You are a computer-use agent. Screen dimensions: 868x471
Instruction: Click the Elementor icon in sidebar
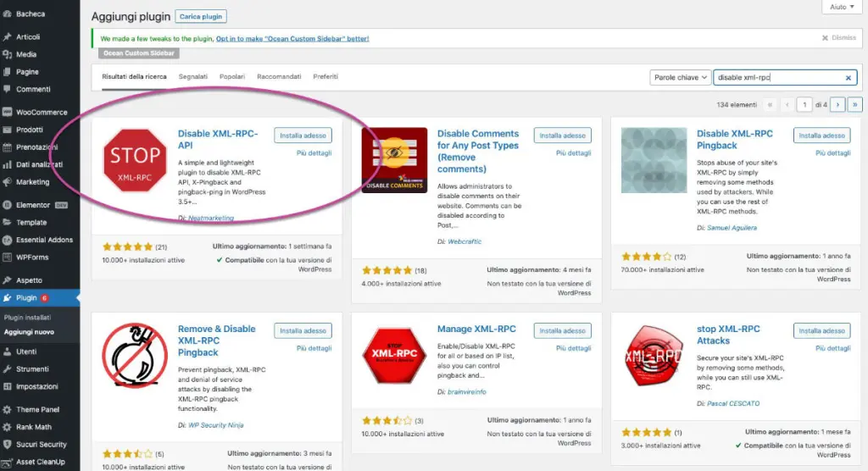(x=7, y=205)
